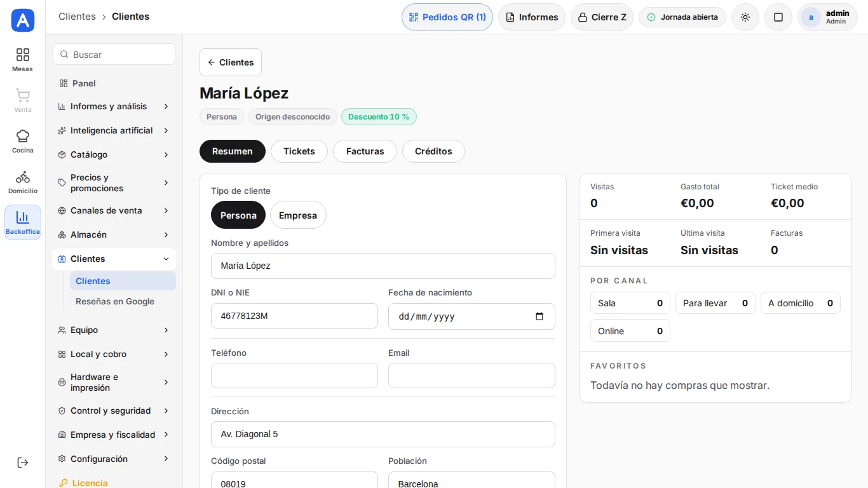
Task: Expand Equipo section
Action: pyautogui.click(x=114, y=330)
